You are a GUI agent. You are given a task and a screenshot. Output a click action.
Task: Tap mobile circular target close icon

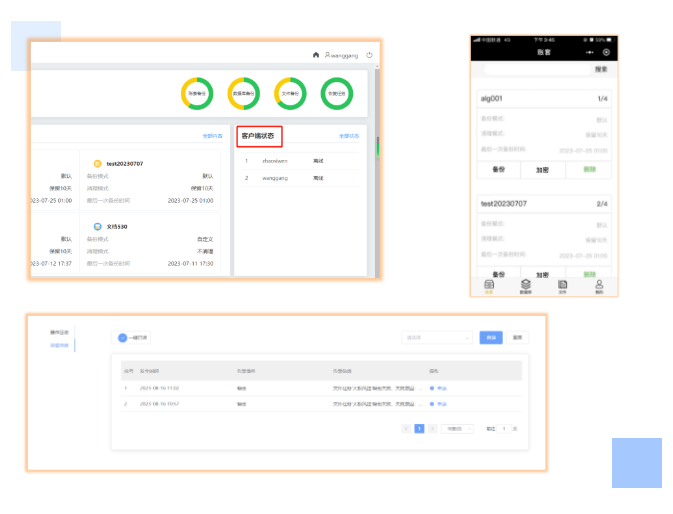(606, 52)
